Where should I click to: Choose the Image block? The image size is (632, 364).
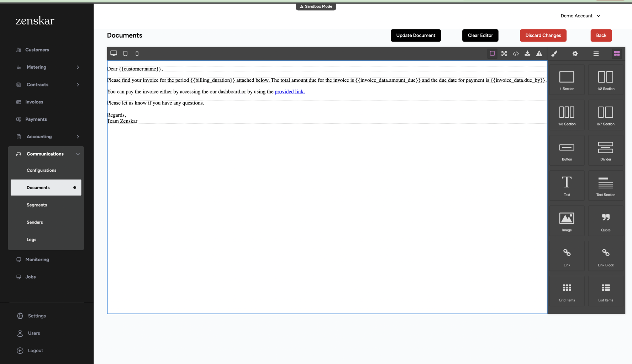tap(567, 221)
